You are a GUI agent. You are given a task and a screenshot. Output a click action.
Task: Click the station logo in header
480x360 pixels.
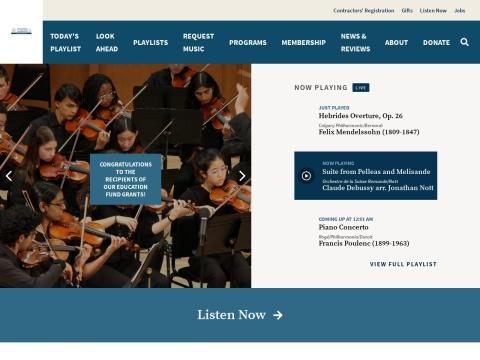click(21, 31)
